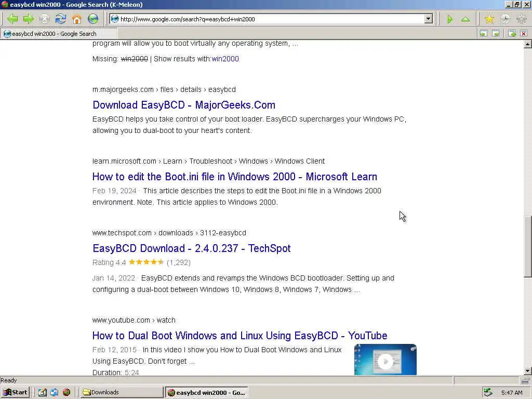Screen dimensions: 532x399
Task: Click the site globe icon in the address bar
Action: (115, 19)
